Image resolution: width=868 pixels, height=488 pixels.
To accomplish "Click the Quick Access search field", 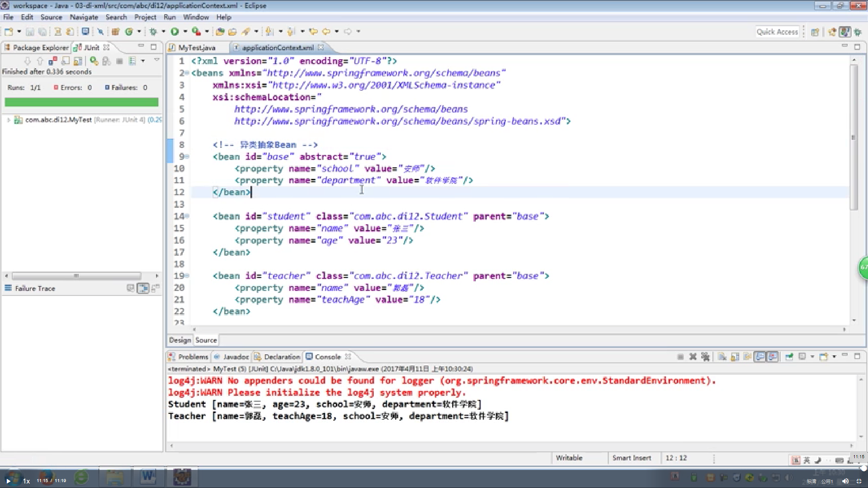I will point(777,32).
